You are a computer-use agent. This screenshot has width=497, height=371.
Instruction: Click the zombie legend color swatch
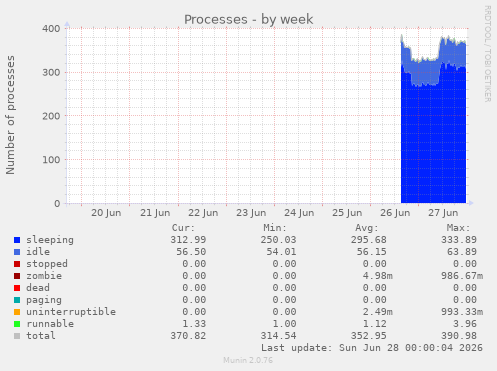17,276
